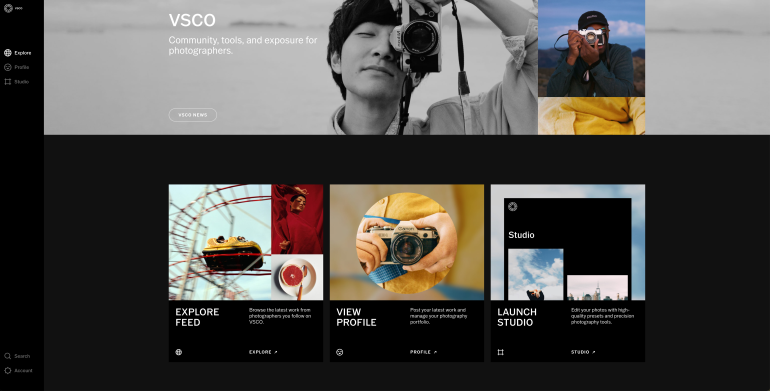770x391 pixels.
Task: Click 'Community, tools, and exposure' tagline
Action: click(243, 45)
